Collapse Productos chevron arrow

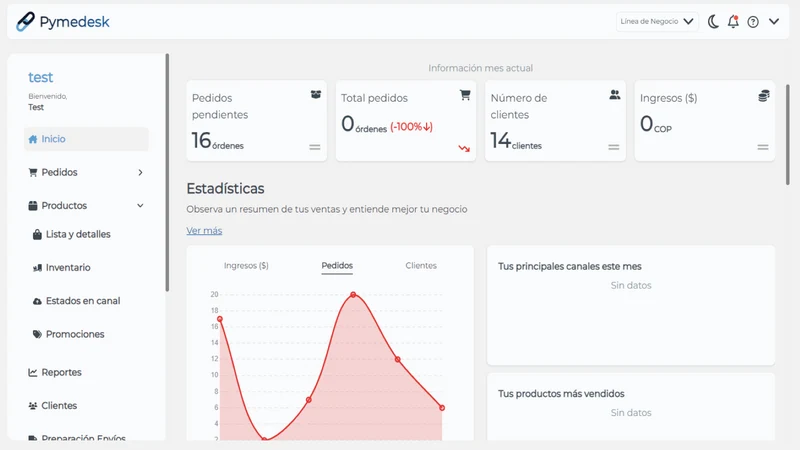[140, 206]
